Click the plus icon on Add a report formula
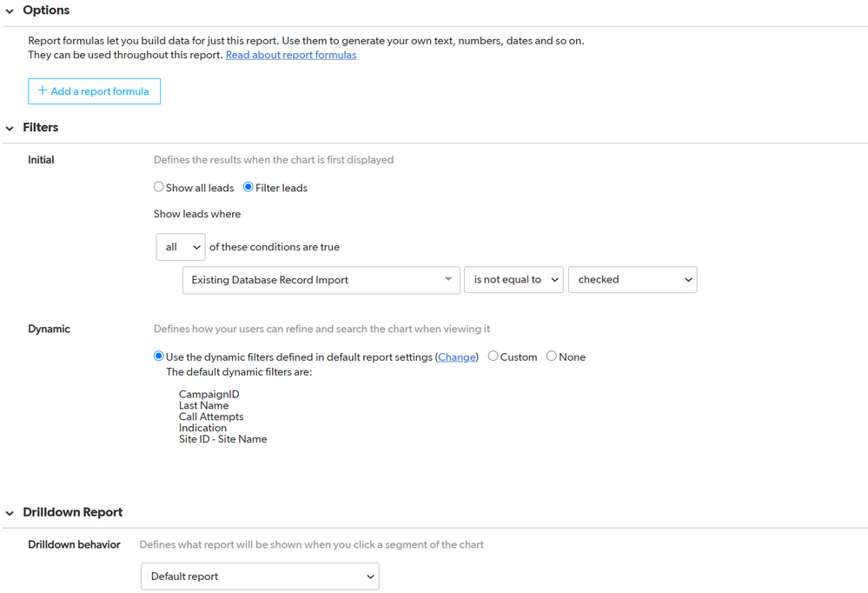Image resolution: width=868 pixels, height=593 pixels. tap(42, 90)
